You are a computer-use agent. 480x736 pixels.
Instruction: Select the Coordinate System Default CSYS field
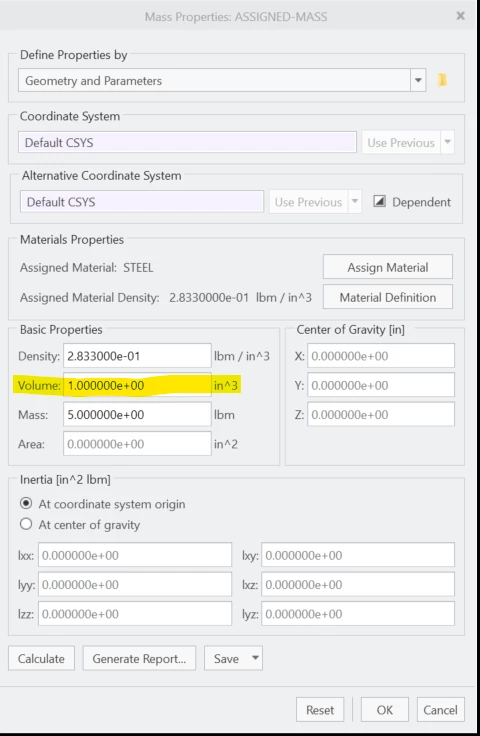click(187, 142)
